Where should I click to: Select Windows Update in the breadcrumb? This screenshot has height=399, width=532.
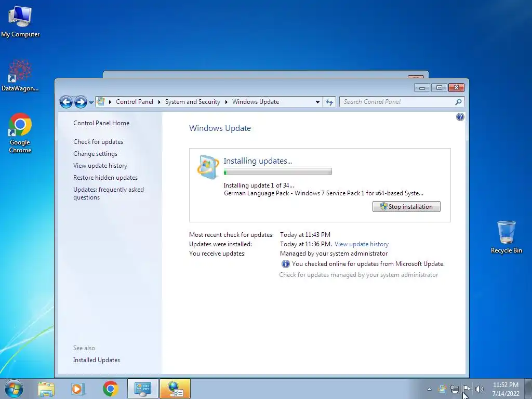pos(256,102)
